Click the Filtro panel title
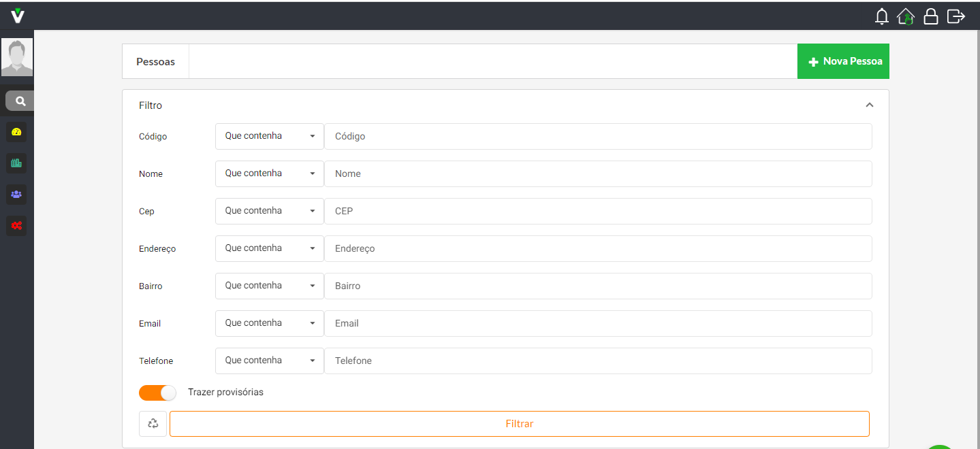The height and width of the screenshot is (449, 980). (x=151, y=105)
